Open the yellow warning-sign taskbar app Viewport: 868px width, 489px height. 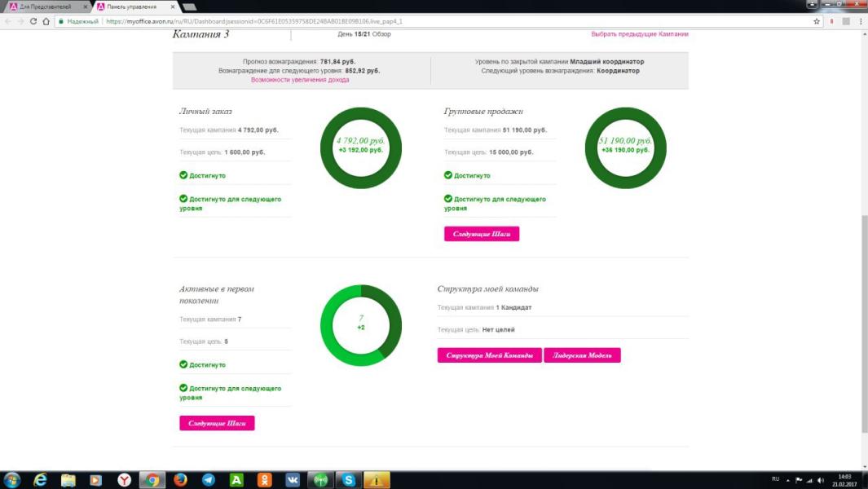[377, 479]
